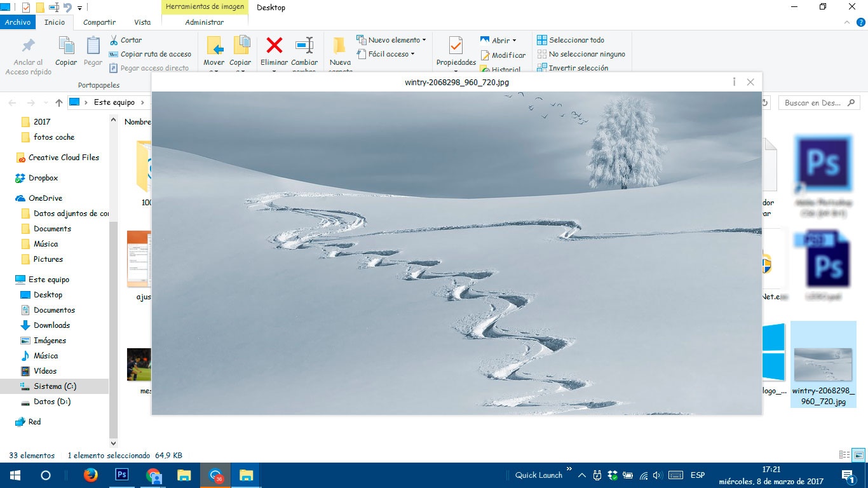Switch to the Compartir tab
This screenshot has height=488, width=868.
(99, 22)
